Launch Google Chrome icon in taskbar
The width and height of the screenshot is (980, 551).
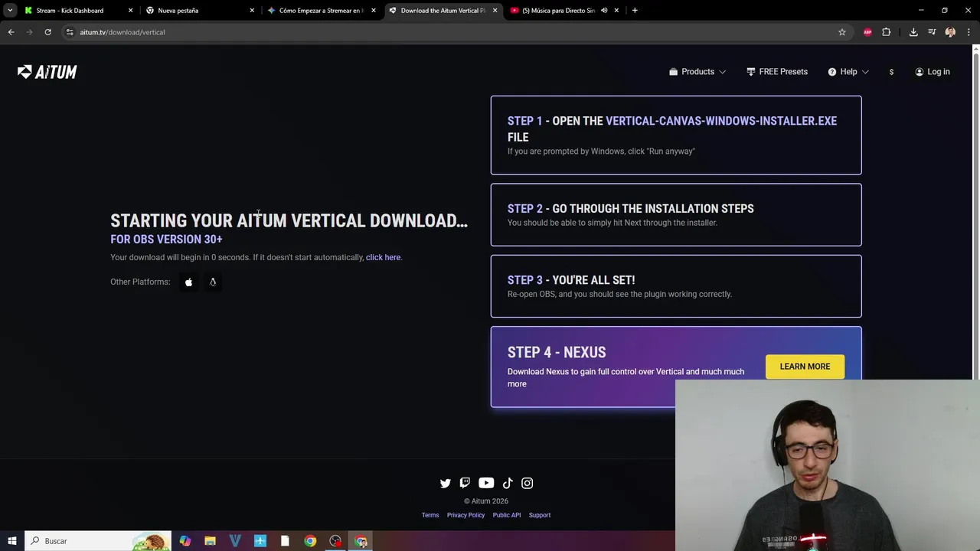click(310, 541)
